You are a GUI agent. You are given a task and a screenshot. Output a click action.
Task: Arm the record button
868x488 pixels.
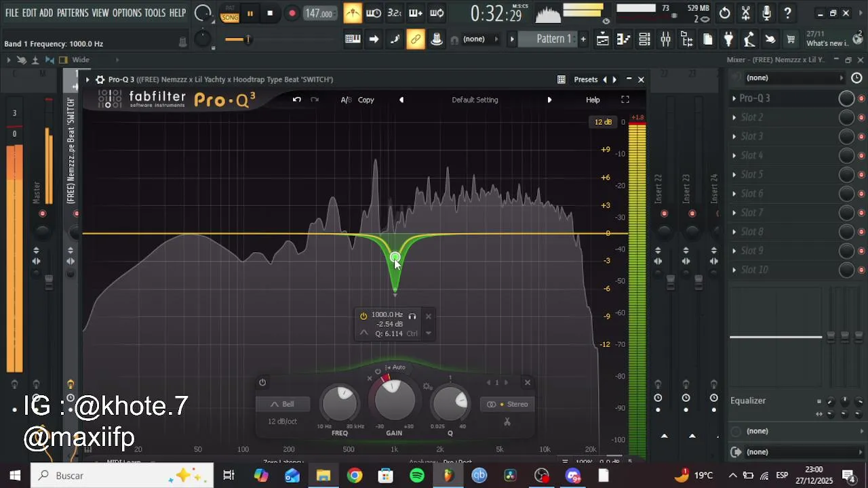292,13
